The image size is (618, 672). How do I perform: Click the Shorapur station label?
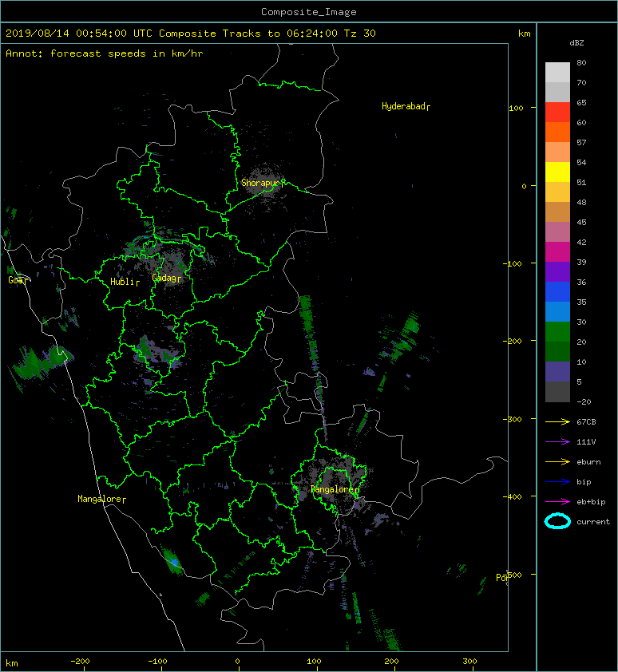pos(263,183)
